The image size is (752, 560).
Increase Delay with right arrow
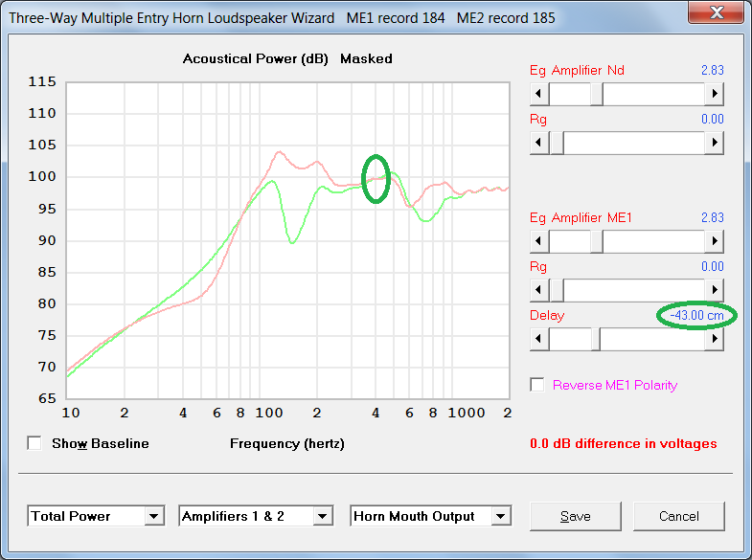[x=714, y=339]
